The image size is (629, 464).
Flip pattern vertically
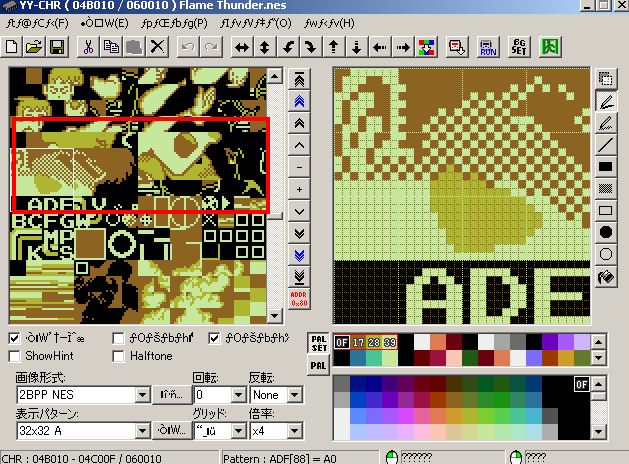(265, 47)
